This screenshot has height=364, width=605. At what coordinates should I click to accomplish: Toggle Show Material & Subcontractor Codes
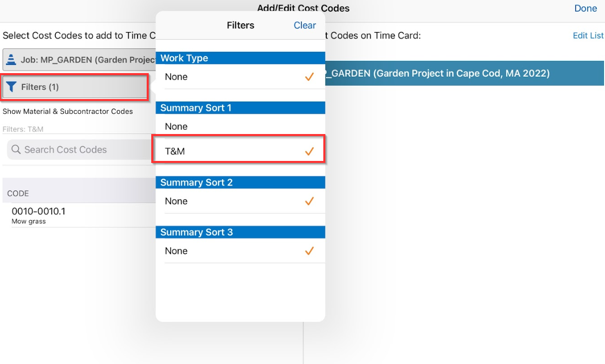point(68,111)
